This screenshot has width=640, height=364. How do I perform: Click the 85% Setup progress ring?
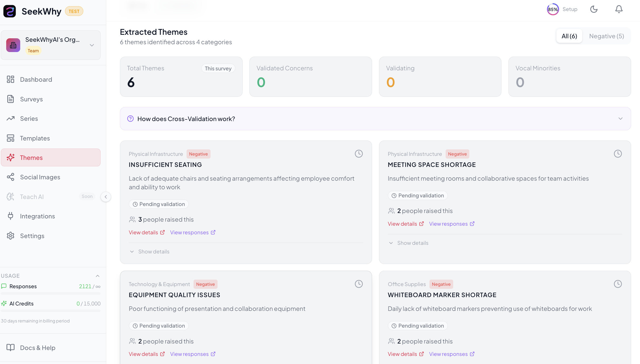(553, 9)
